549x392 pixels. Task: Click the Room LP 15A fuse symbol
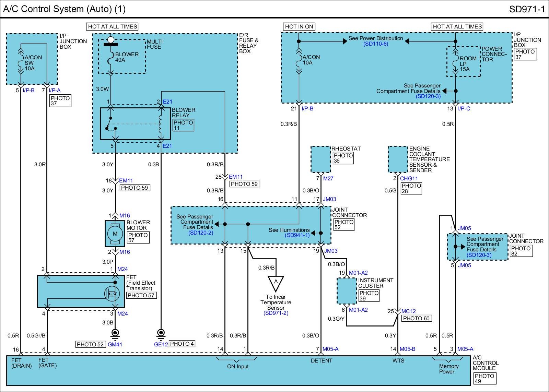455,63
